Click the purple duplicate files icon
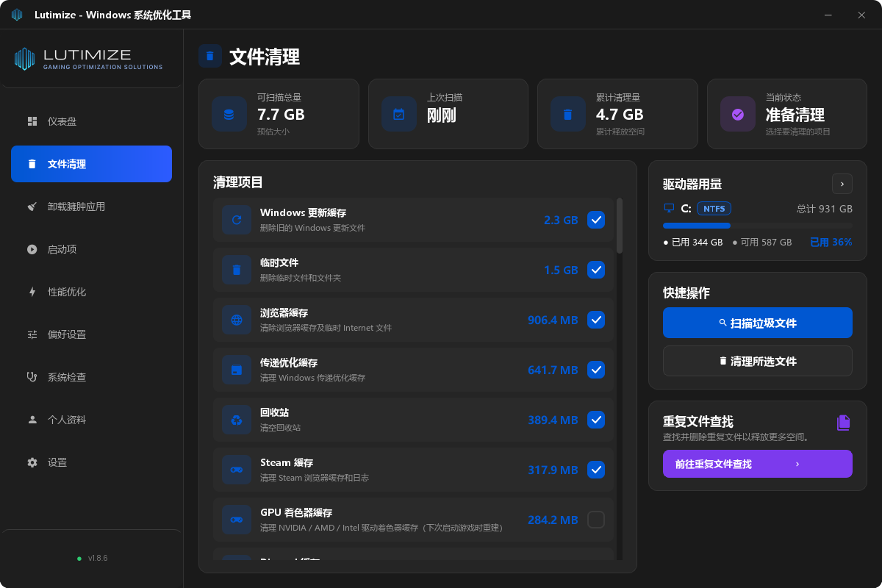 (844, 422)
